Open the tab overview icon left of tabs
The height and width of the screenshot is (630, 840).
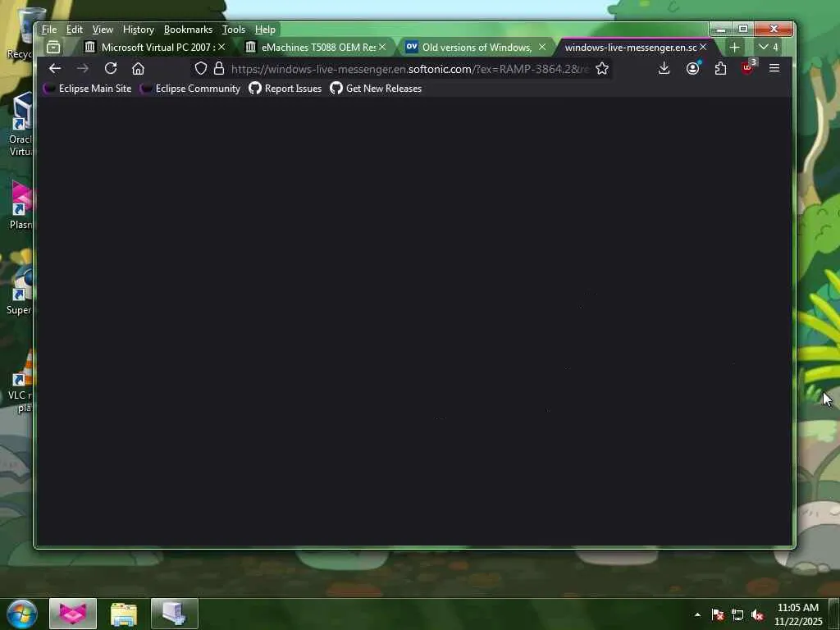tap(53, 47)
